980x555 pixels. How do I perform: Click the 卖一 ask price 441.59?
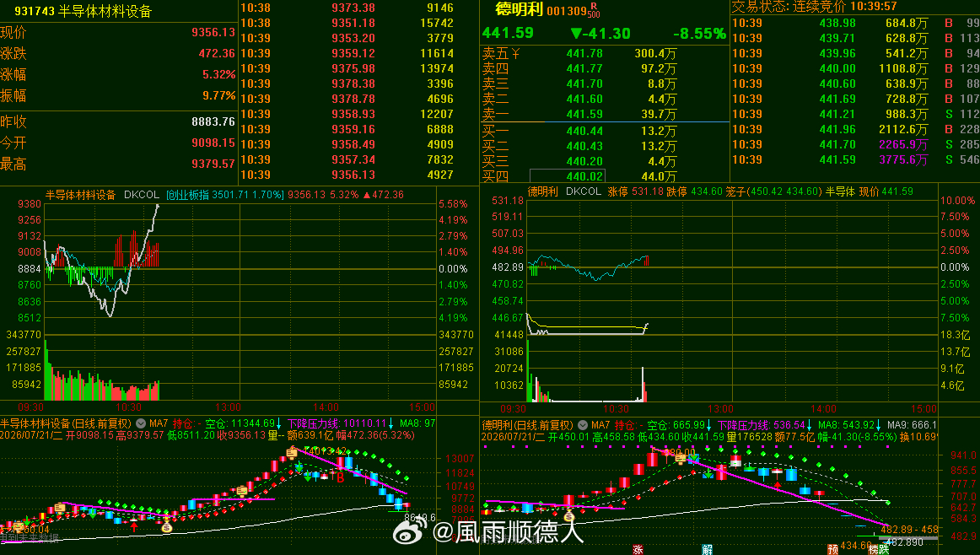584,115
